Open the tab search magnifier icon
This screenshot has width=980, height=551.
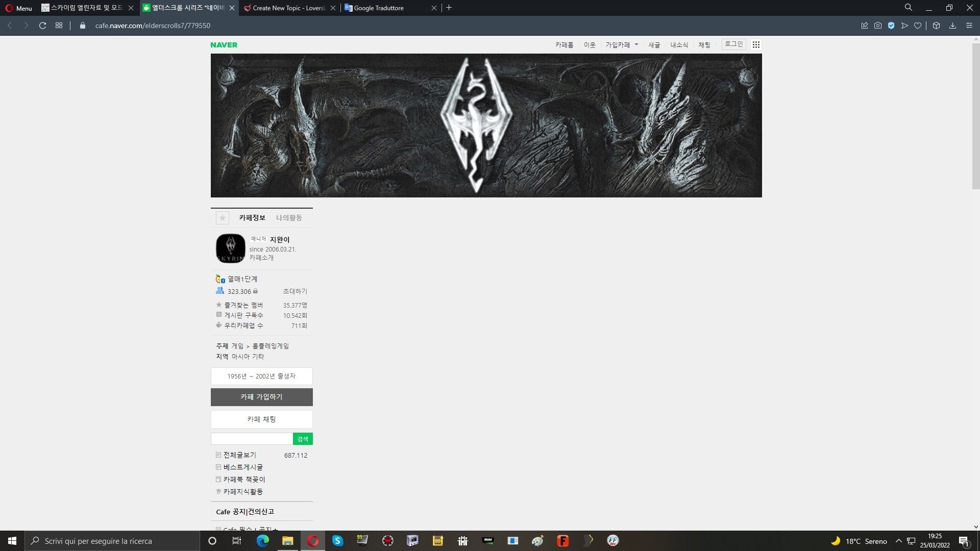coord(909,8)
